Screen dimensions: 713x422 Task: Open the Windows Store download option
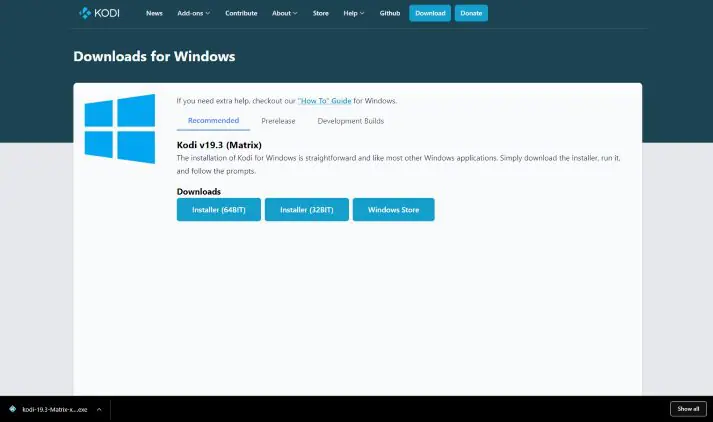click(x=393, y=210)
